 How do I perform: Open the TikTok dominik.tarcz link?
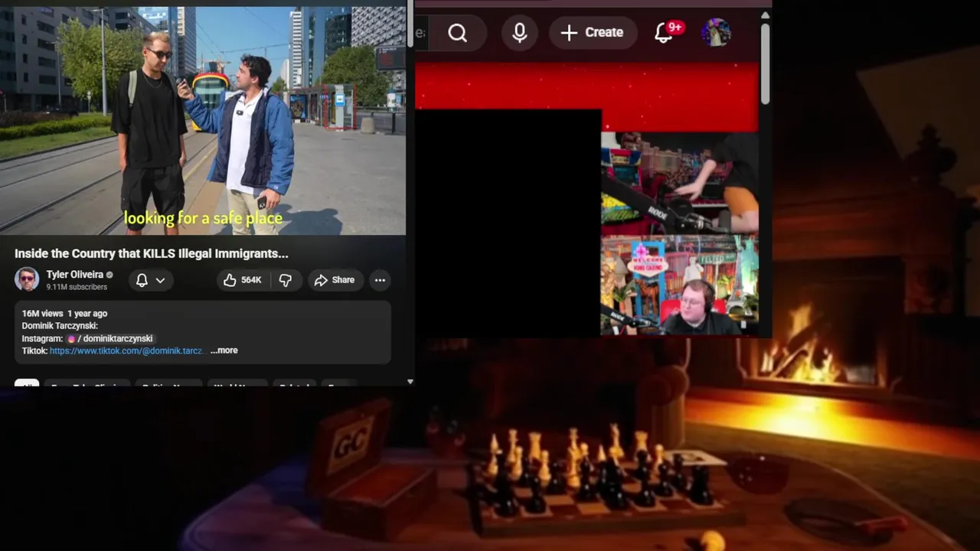[x=126, y=350]
